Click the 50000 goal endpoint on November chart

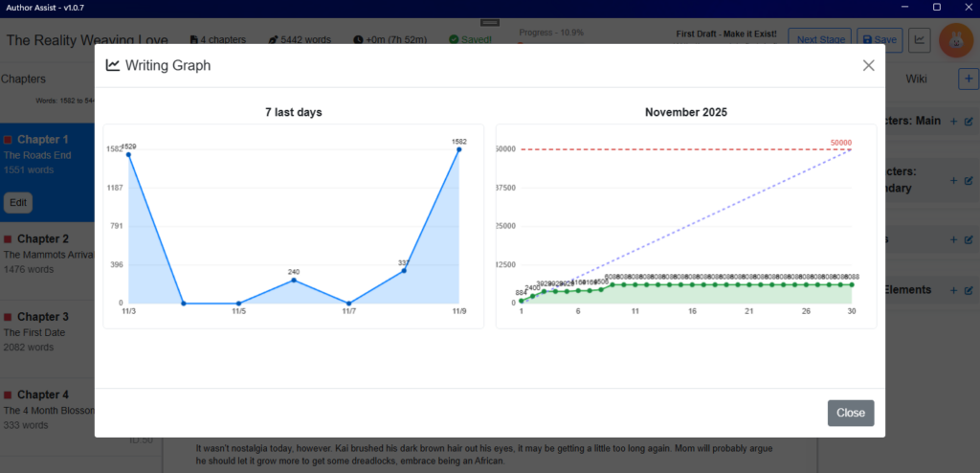[851, 149]
